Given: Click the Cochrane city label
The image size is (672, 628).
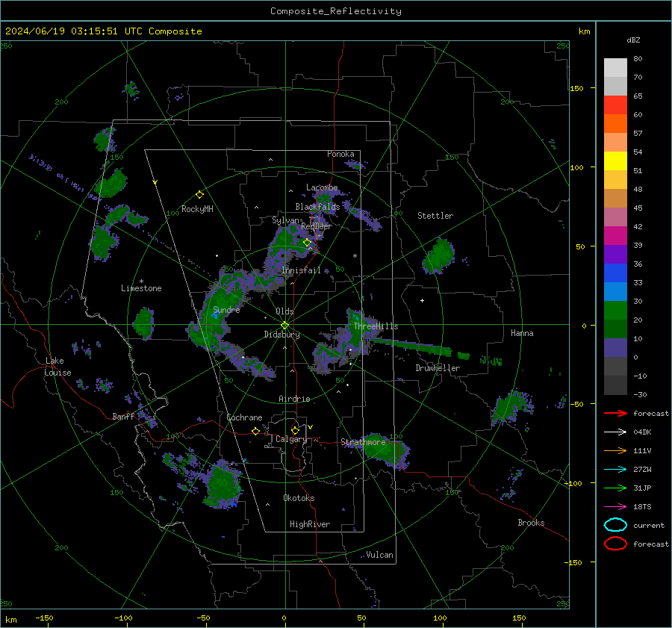Looking at the screenshot, I should click(x=244, y=417).
